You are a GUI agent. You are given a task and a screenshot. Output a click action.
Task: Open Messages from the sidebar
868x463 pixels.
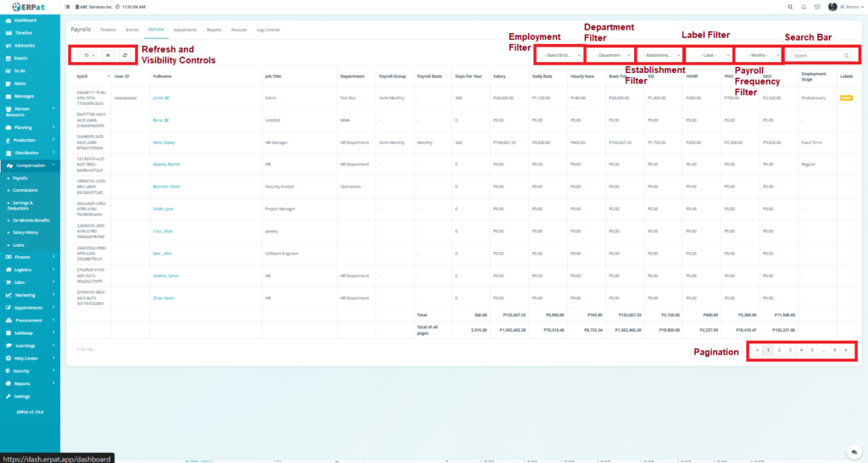pos(24,96)
